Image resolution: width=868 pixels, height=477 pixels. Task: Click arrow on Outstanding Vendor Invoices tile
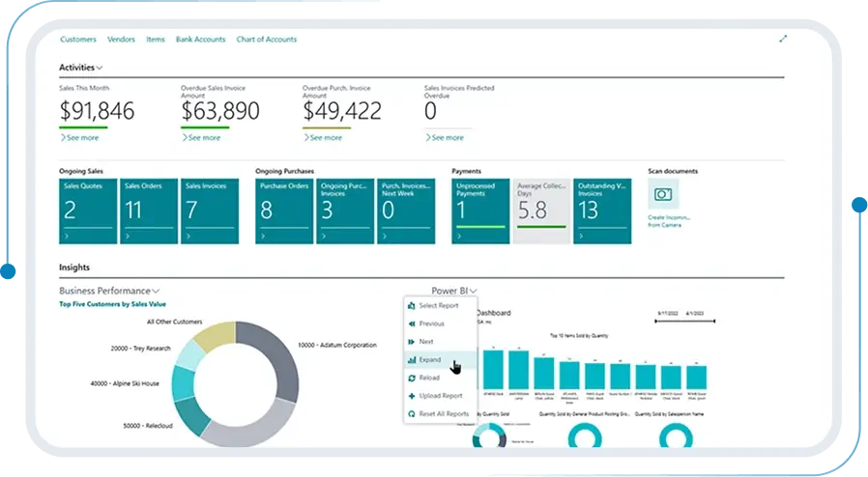click(581, 236)
